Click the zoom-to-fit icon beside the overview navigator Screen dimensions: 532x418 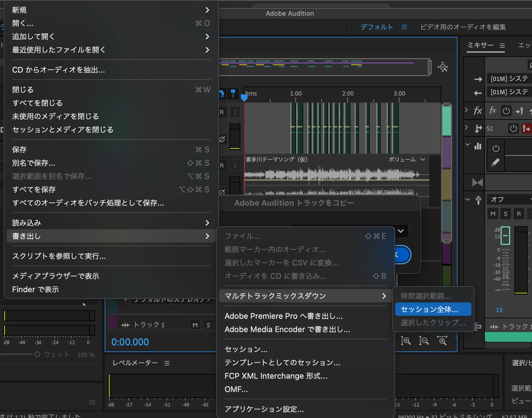coord(443,67)
